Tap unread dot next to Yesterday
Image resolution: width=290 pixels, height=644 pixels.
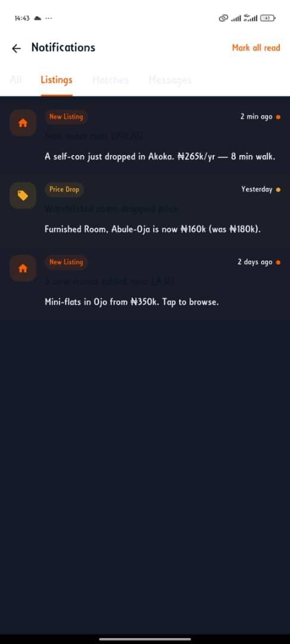point(279,190)
